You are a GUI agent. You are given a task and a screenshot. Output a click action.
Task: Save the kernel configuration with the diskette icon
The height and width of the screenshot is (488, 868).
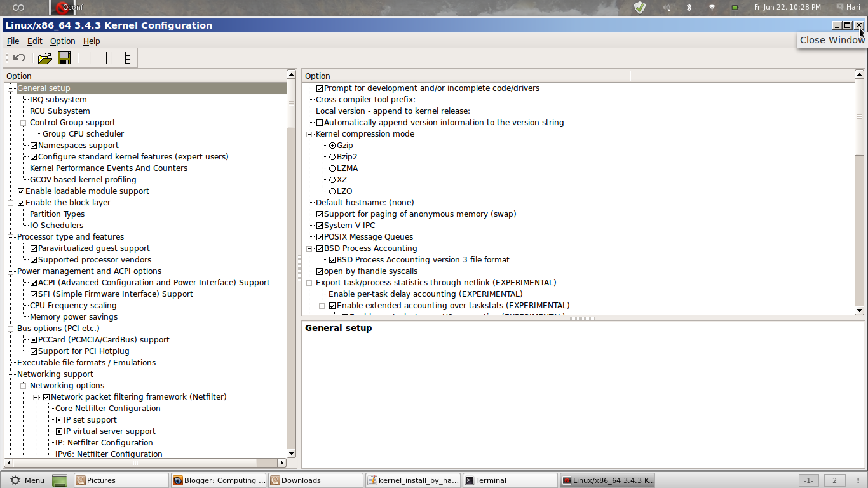click(x=64, y=58)
